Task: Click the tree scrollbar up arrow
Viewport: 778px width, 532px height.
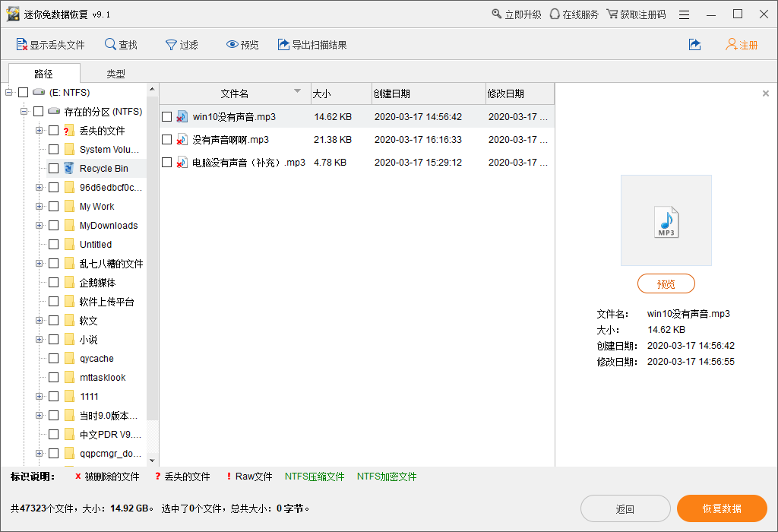Action: 152,90
